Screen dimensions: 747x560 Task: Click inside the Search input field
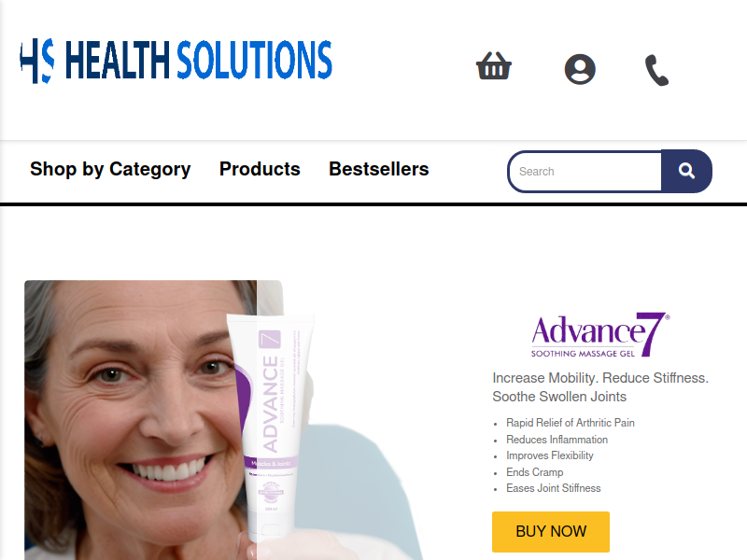pyautogui.click(x=585, y=172)
